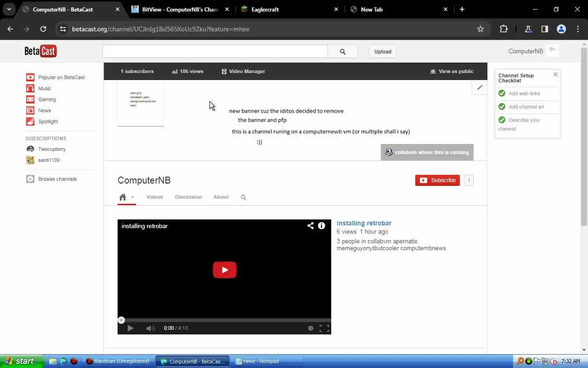The image size is (588, 368).
Task: Open the Chrome extensions puzzle icon
Action: point(503,29)
